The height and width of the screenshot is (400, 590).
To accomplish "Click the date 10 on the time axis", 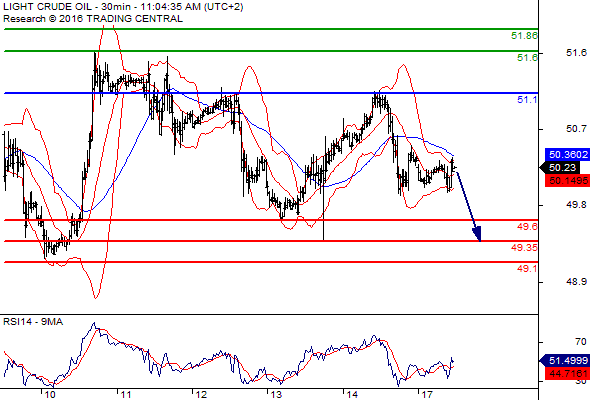I will [49, 395].
